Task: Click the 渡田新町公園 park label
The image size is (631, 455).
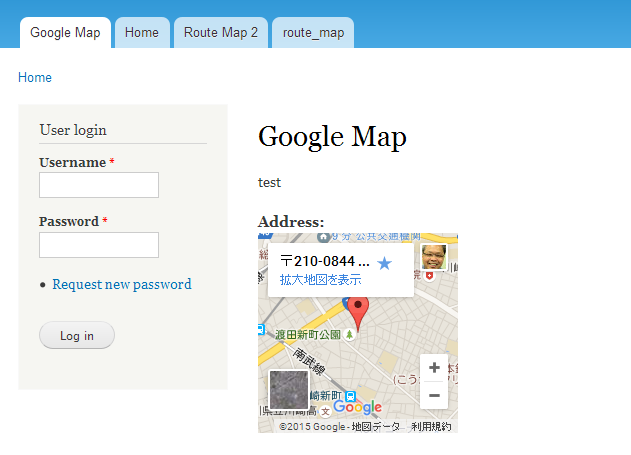Action: point(308,335)
